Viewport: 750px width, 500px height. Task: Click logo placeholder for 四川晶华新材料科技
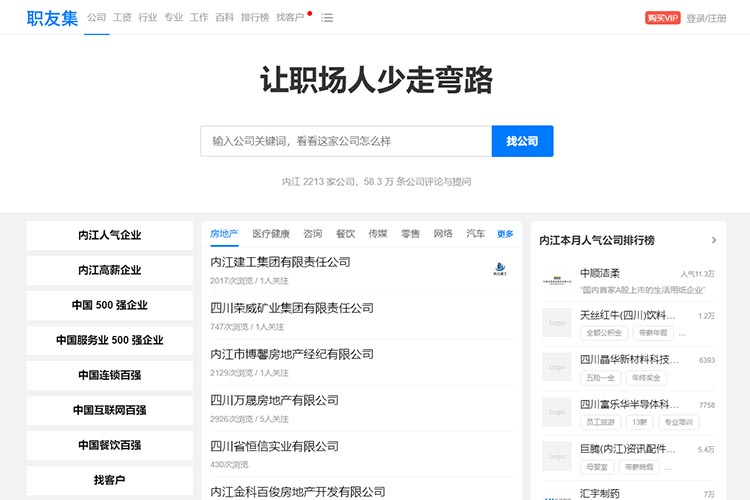(557, 367)
